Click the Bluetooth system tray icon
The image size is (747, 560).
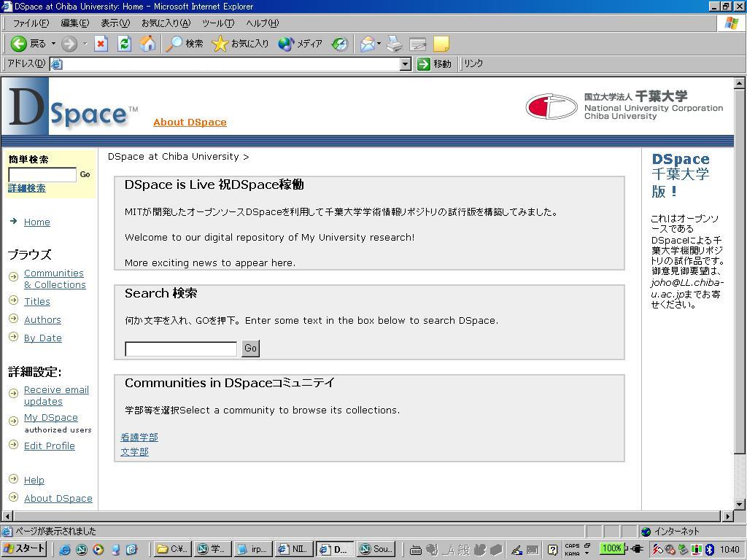tap(709, 550)
